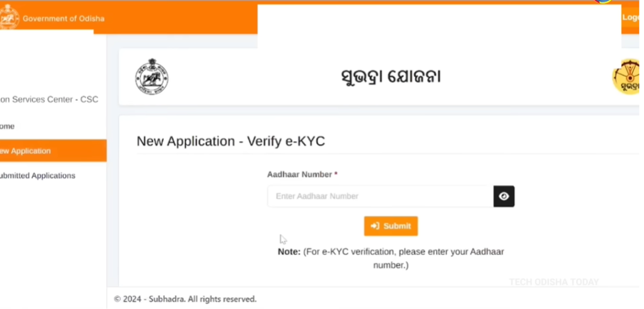Viewport: 644px width, 309px height.
Task: Click the Government of Odisha emblem
Action: [9, 18]
